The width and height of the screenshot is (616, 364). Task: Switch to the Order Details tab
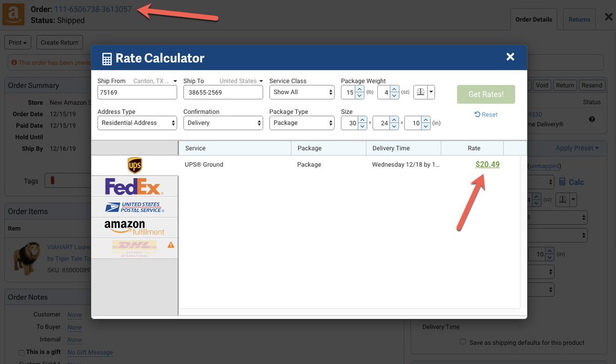click(534, 20)
